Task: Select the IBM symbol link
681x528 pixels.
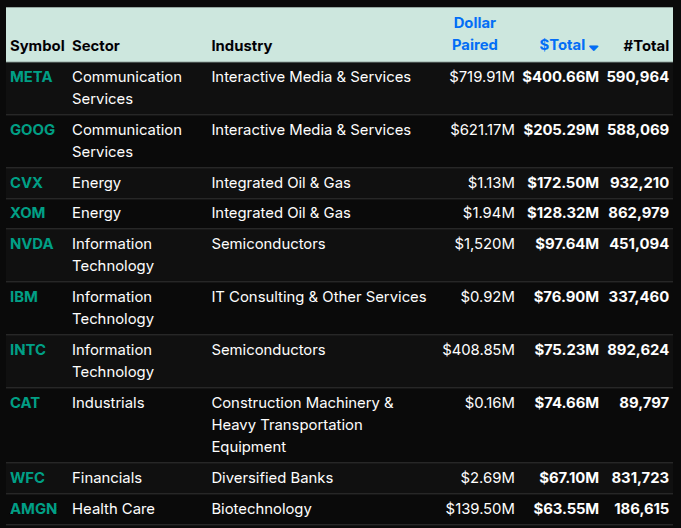Action: pyautogui.click(x=24, y=297)
